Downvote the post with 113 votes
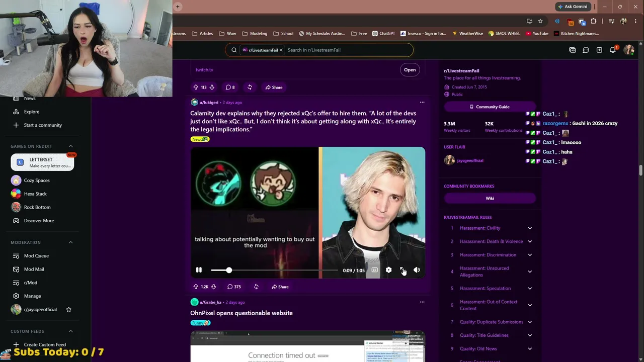This screenshot has height=362, width=644. 212,87
